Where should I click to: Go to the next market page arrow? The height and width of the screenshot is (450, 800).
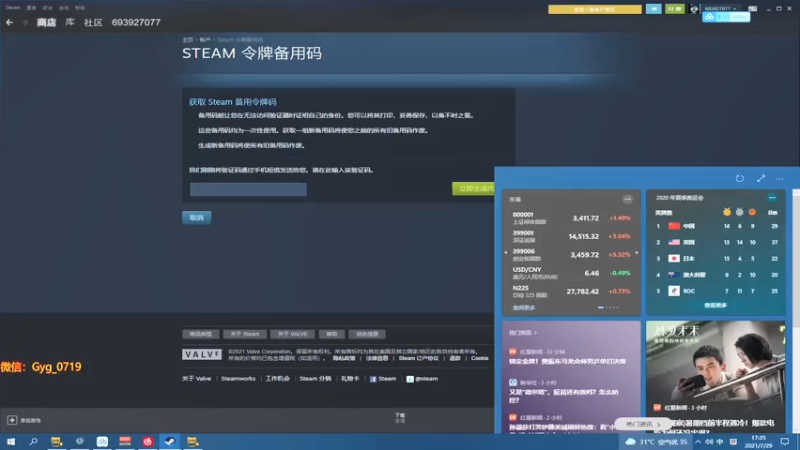(x=637, y=253)
